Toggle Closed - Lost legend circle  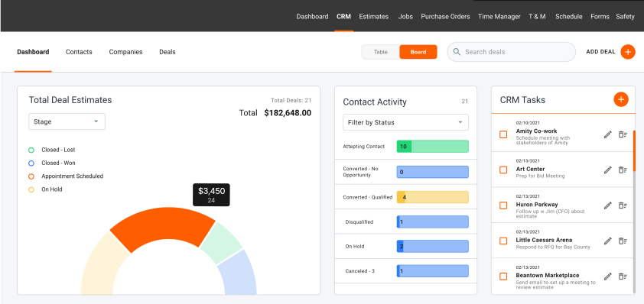(31, 150)
